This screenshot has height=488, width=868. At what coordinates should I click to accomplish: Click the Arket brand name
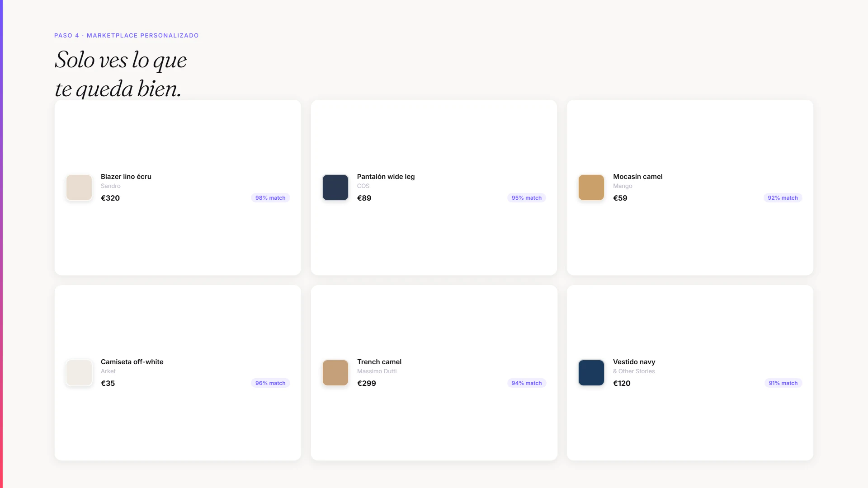pyautogui.click(x=108, y=371)
